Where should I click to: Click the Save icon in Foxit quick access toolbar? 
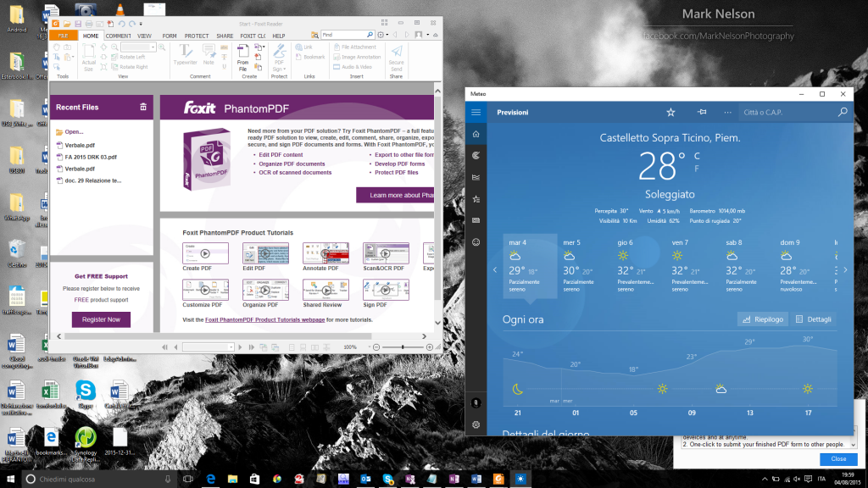pyautogui.click(x=77, y=24)
